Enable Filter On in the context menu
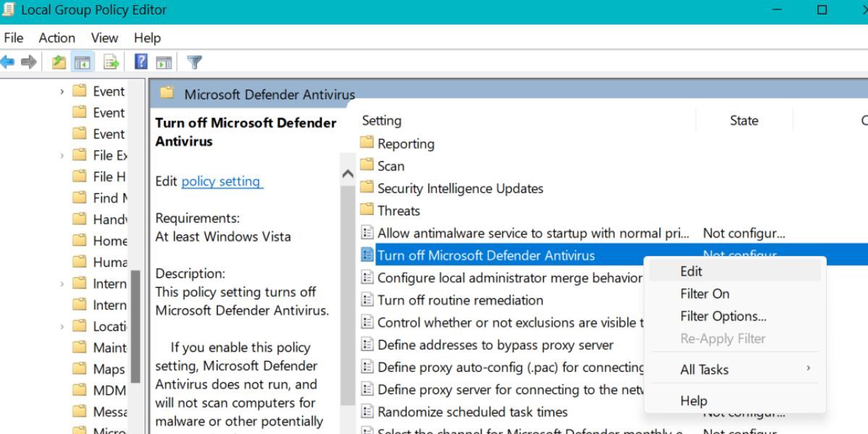868x434 pixels. click(x=704, y=294)
